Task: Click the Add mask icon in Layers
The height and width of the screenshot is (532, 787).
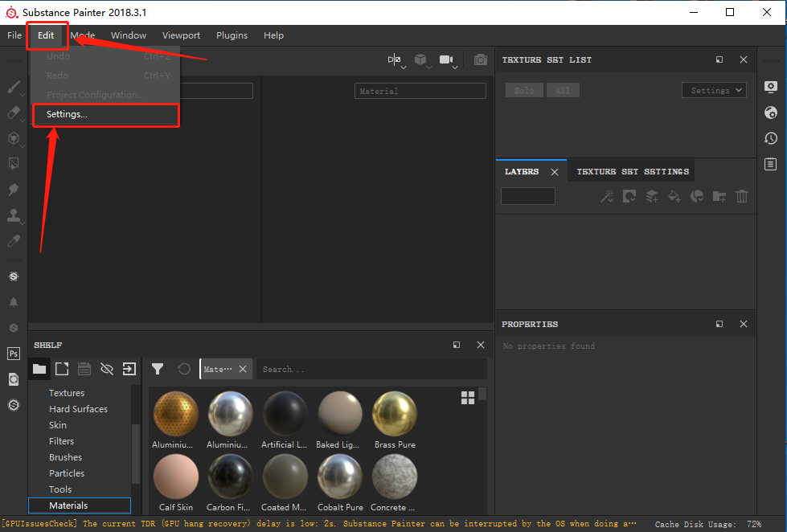Action: [x=629, y=196]
